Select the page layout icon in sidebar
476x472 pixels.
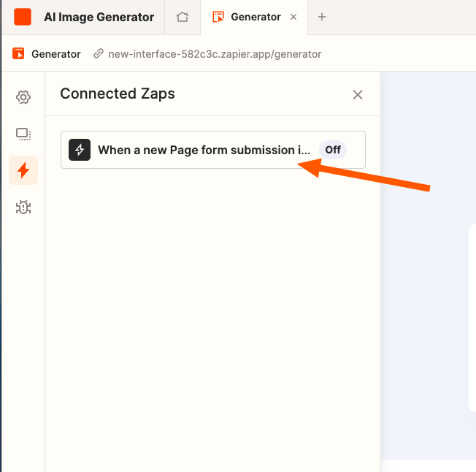tap(23, 134)
